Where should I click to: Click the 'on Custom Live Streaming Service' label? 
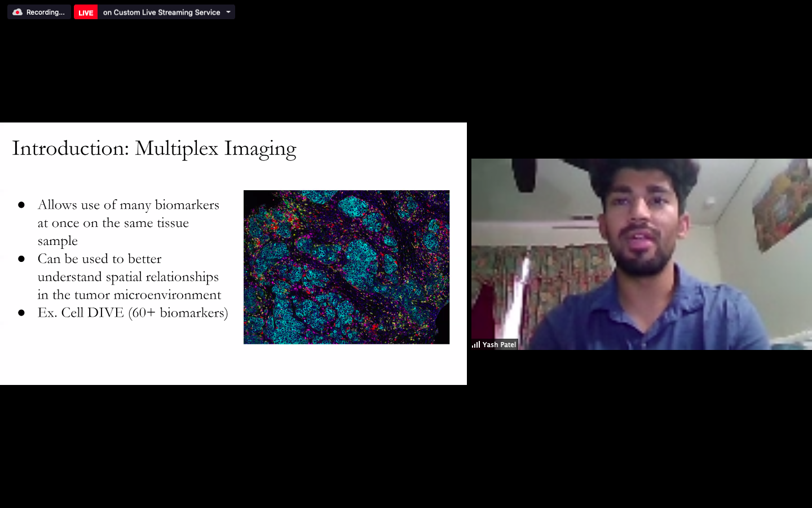click(x=161, y=12)
